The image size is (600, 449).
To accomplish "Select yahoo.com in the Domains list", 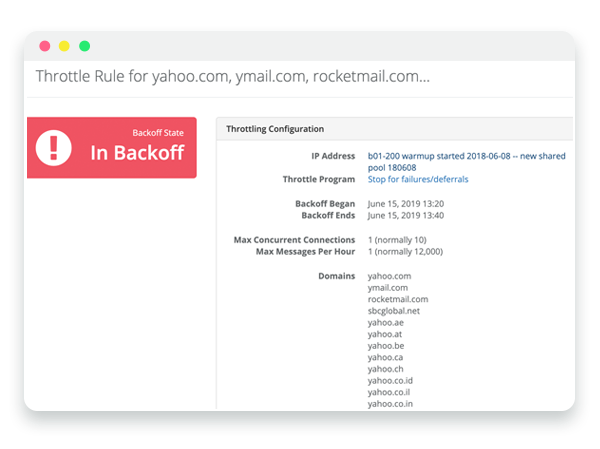I will tap(389, 276).
